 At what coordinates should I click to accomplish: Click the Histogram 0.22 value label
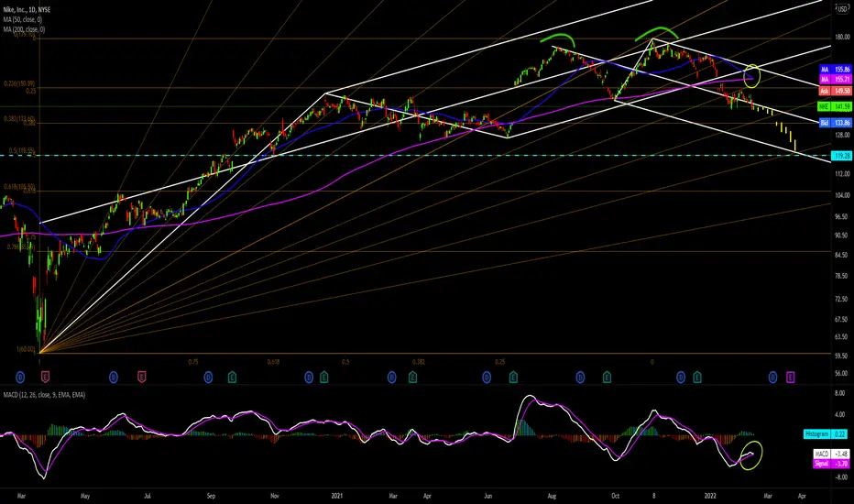826,434
